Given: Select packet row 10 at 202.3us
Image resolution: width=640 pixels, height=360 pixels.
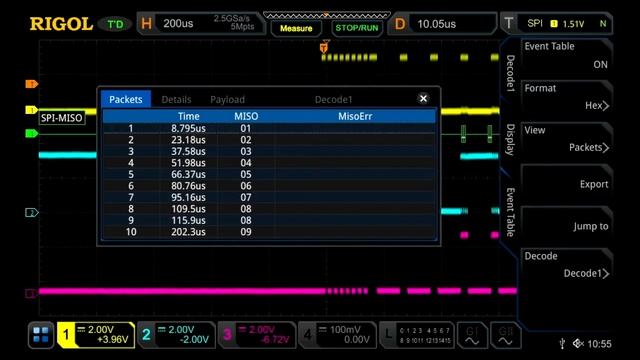Looking at the screenshot, I should (269, 232).
